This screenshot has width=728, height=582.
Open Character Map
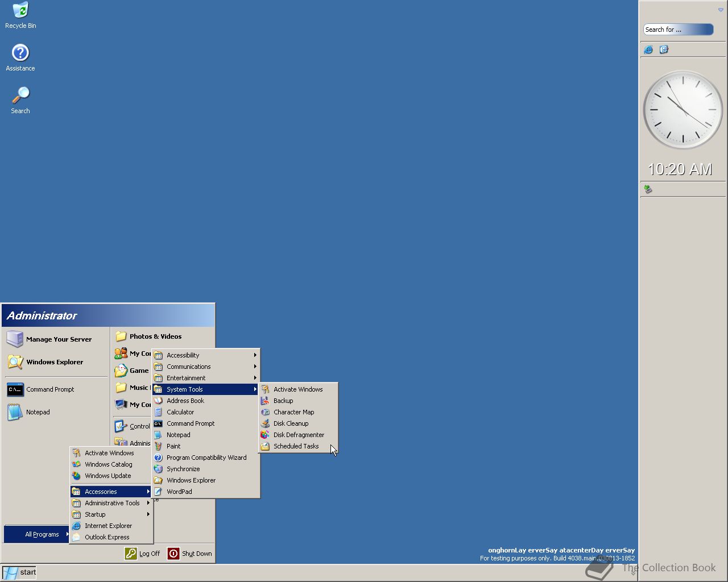coord(299,412)
